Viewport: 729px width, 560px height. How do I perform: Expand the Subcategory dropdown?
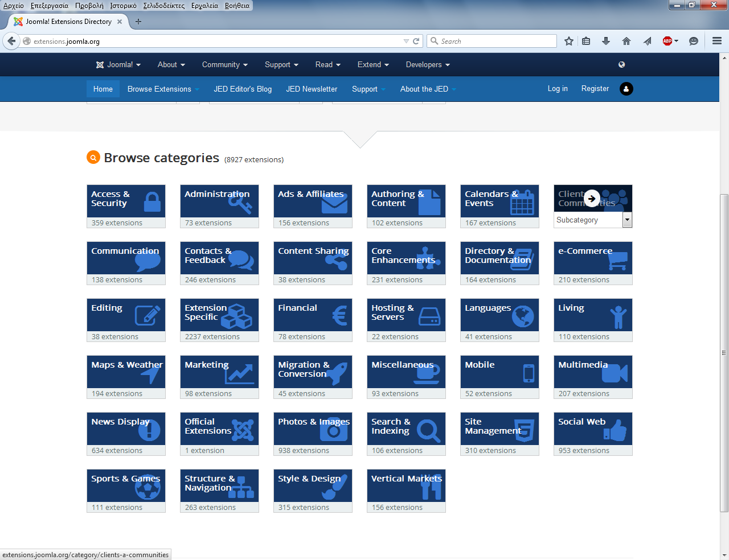coord(627,220)
